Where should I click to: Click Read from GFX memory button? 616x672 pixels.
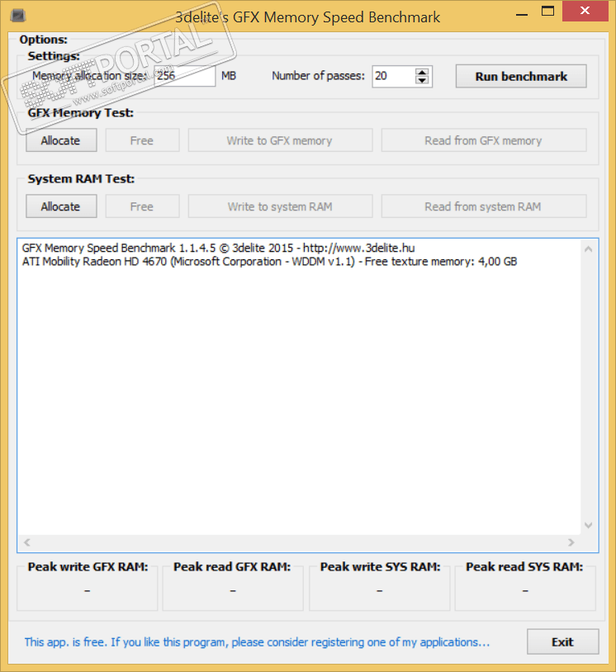tap(484, 140)
